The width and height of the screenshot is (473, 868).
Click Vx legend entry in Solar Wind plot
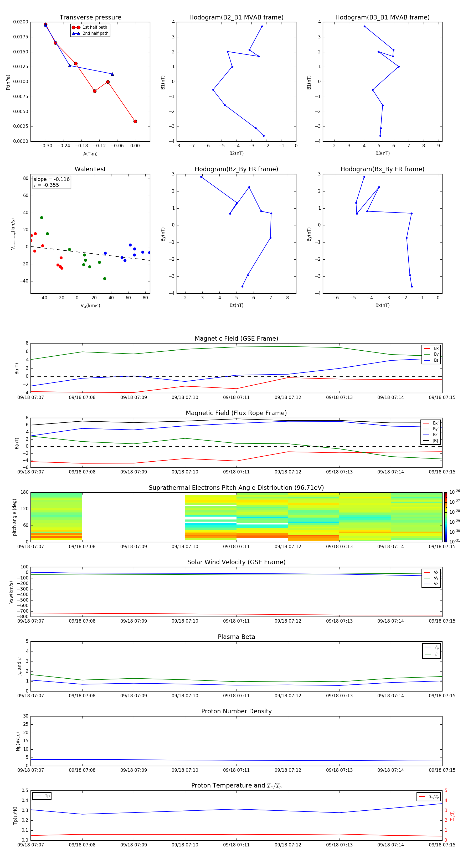click(x=431, y=572)
